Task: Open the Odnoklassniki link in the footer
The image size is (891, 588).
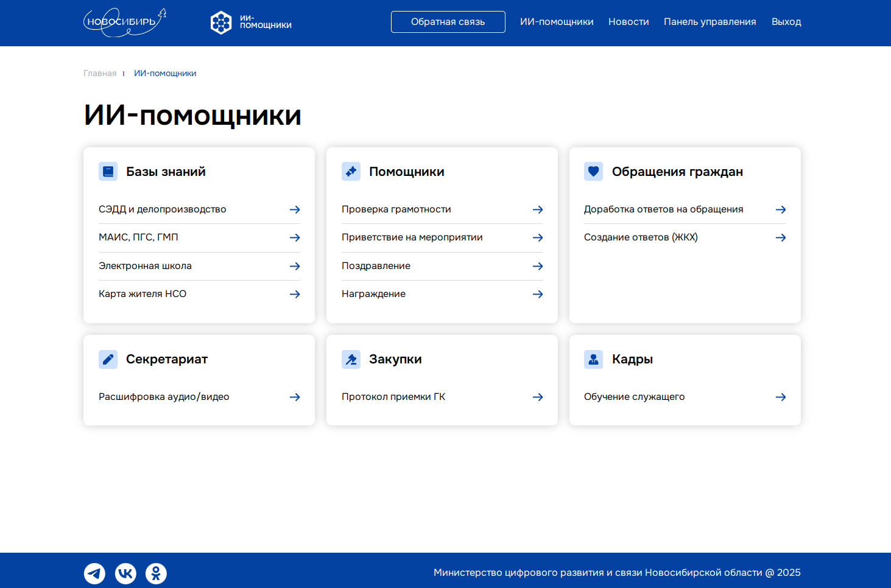Action: click(x=156, y=573)
